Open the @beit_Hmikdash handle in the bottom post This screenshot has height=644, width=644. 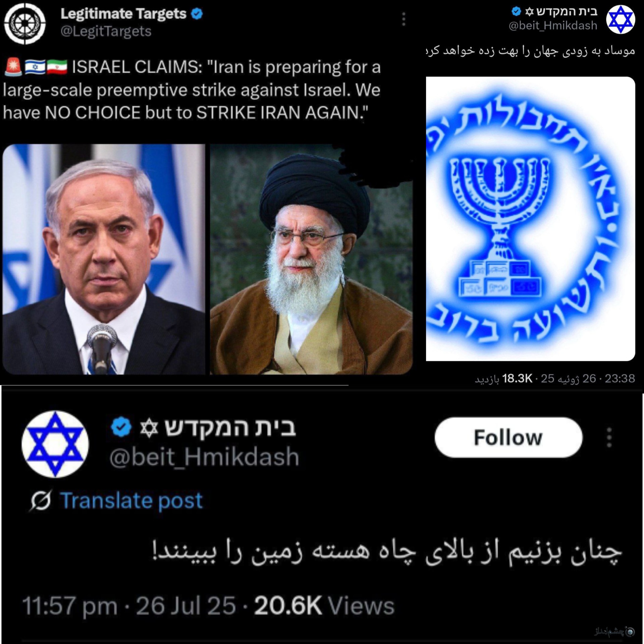tap(204, 457)
